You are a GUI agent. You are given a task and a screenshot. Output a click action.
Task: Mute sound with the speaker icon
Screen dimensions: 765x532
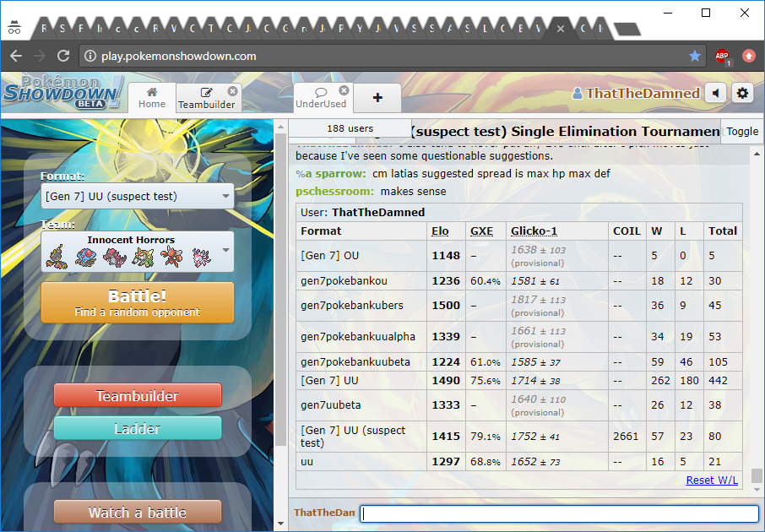click(716, 93)
